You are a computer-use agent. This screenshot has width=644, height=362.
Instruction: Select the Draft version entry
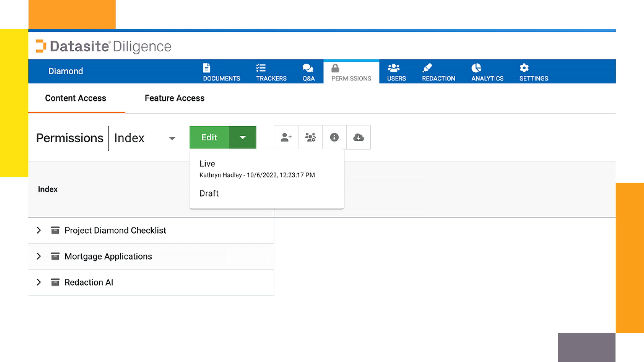pos(267,193)
